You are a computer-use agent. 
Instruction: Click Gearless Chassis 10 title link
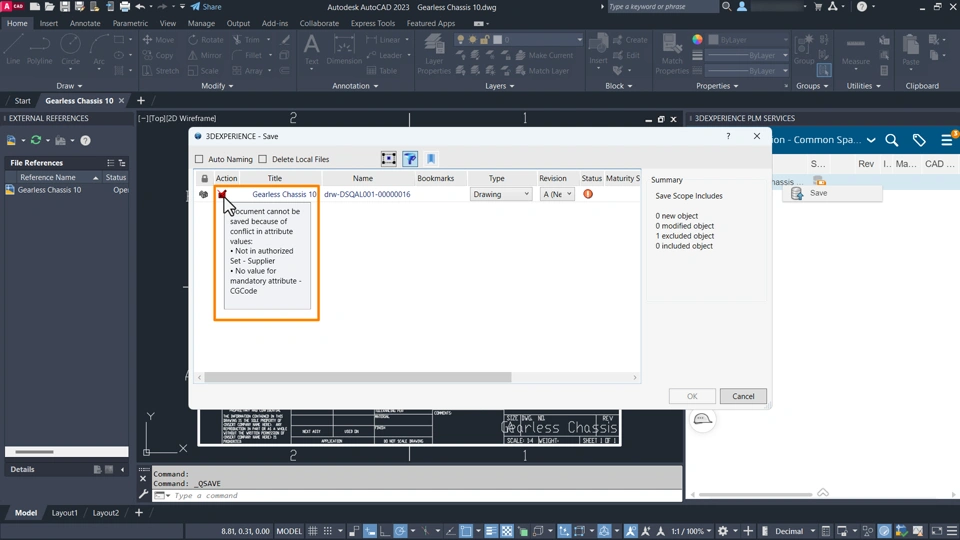click(x=284, y=194)
